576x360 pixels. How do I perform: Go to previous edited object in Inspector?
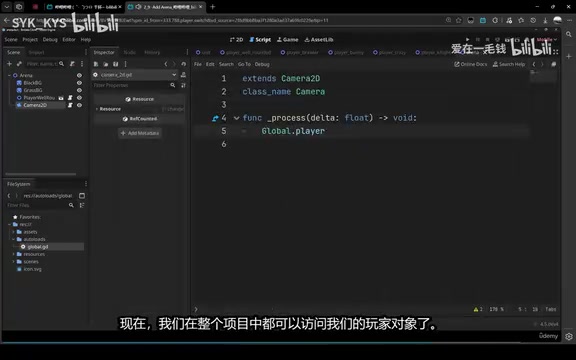166,64
